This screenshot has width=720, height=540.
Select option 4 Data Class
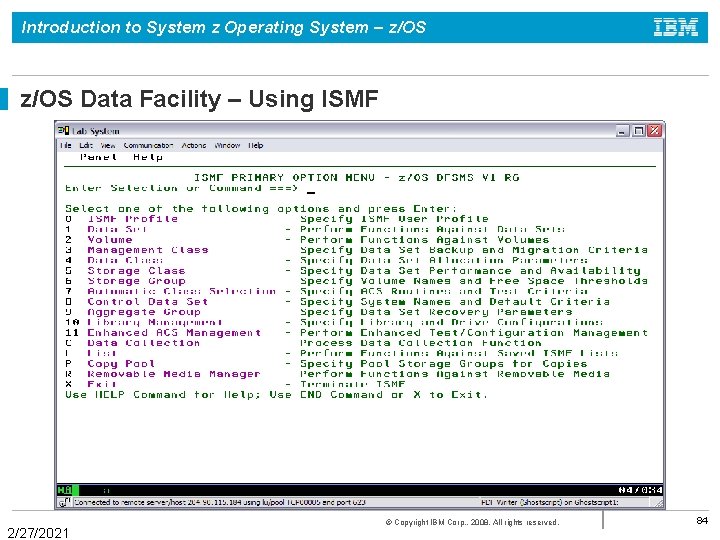[114, 260]
